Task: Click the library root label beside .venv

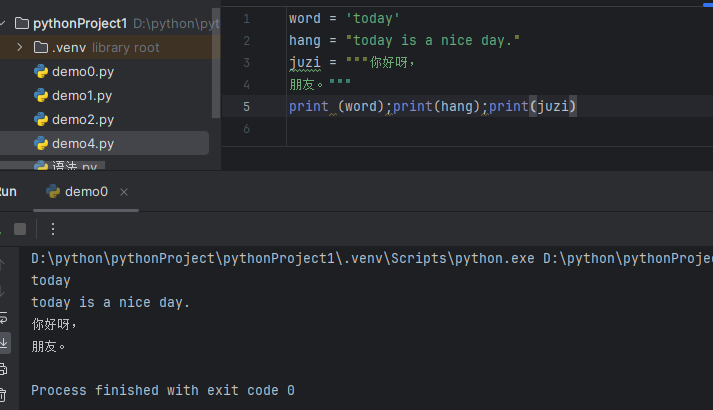Action: (126, 47)
